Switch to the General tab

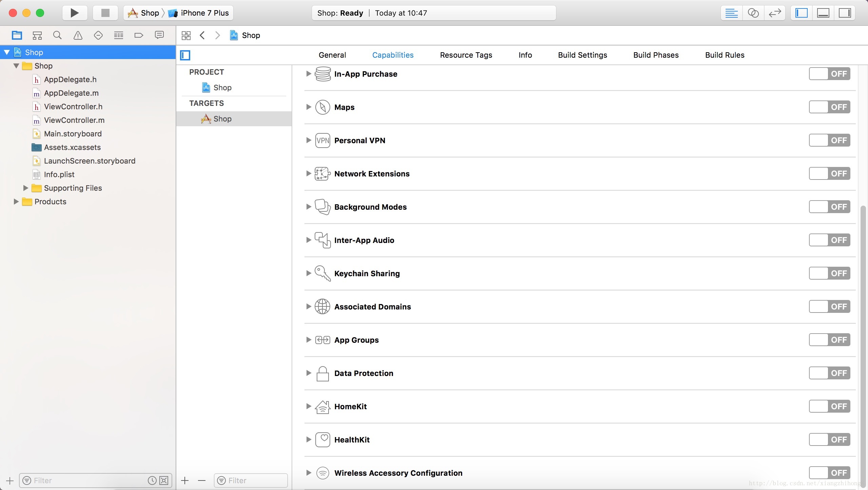(x=332, y=55)
